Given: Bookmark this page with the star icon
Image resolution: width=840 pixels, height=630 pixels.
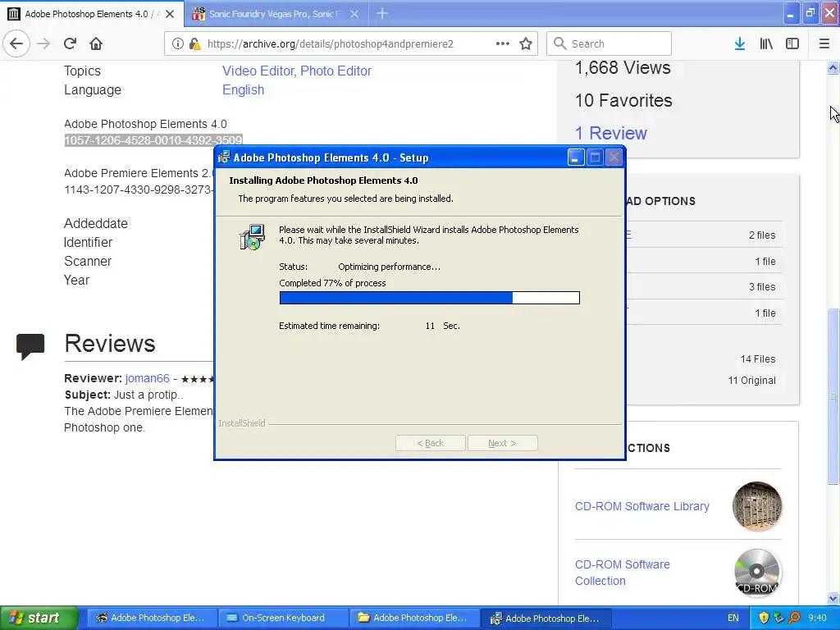Looking at the screenshot, I should pos(526,43).
